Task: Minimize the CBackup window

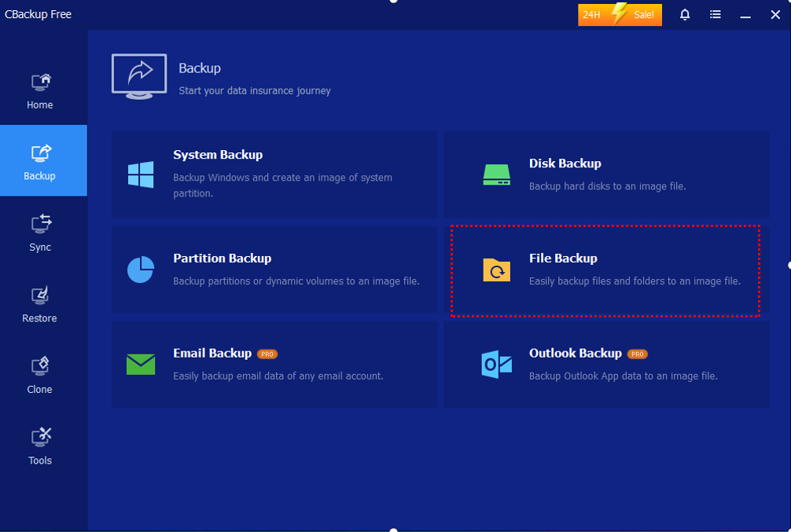Action: [x=745, y=14]
